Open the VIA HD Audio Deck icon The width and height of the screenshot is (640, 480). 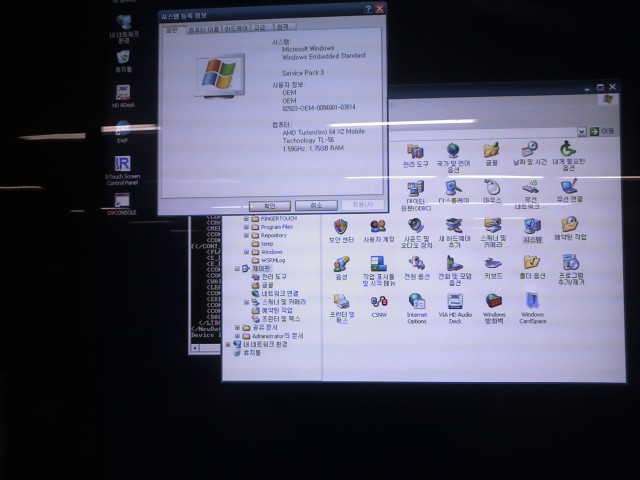pos(455,309)
